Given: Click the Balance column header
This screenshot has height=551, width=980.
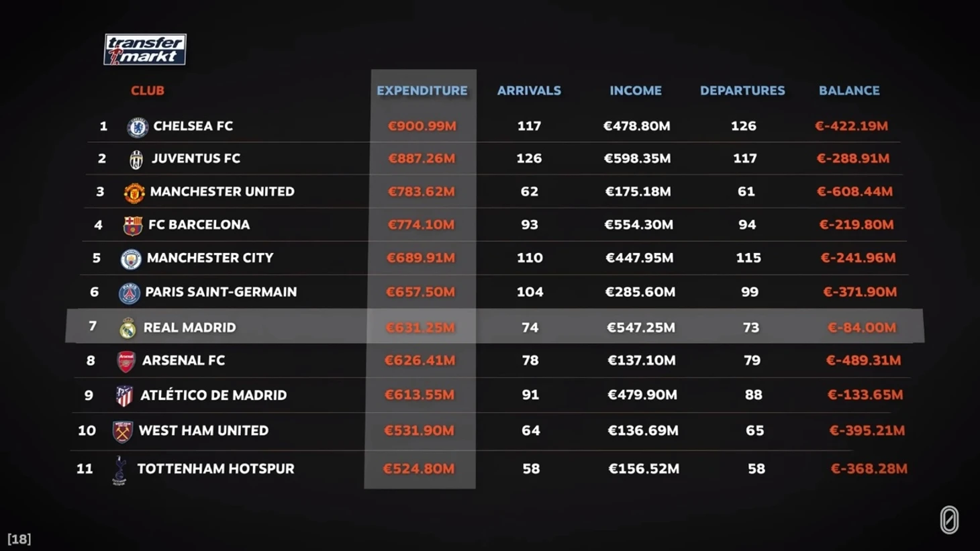Looking at the screenshot, I should pyautogui.click(x=849, y=91).
